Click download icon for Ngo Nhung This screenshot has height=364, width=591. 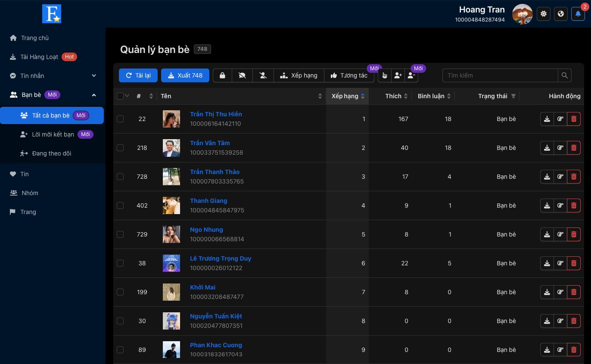[547, 234]
